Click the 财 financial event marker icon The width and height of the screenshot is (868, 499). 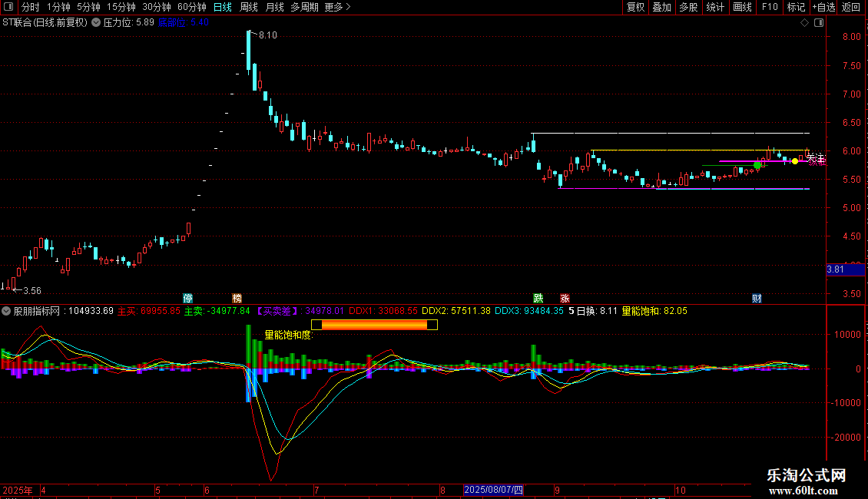point(757,298)
